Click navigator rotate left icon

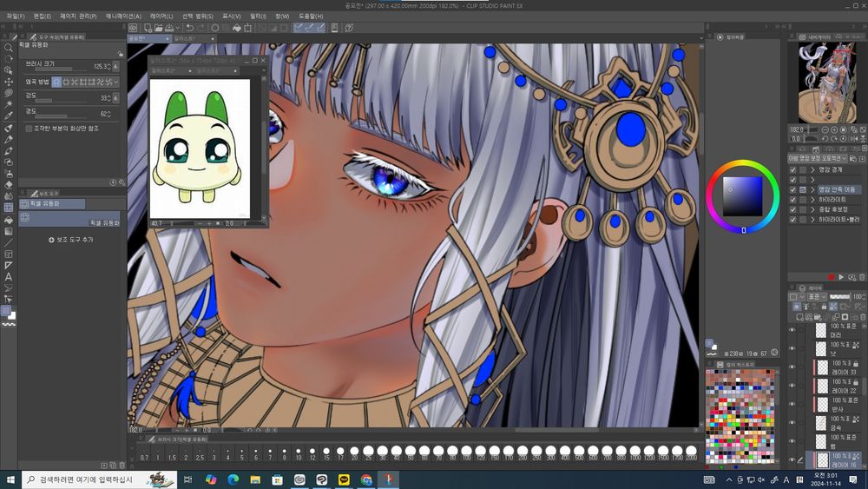pos(825,138)
